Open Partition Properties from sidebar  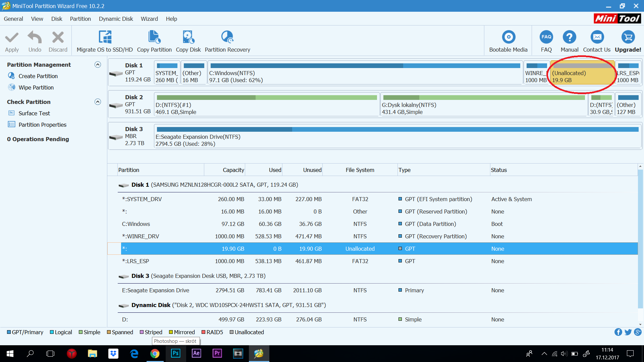(42, 125)
